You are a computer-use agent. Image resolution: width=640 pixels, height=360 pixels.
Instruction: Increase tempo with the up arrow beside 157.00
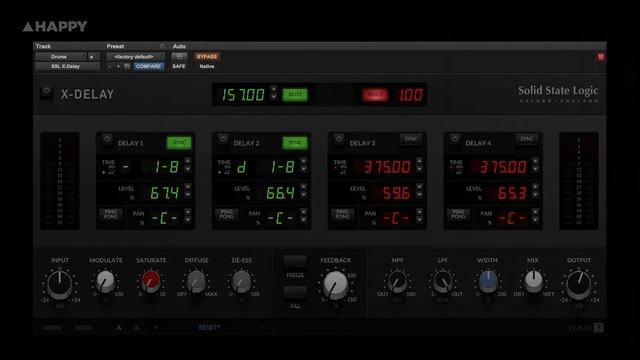click(274, 89)
